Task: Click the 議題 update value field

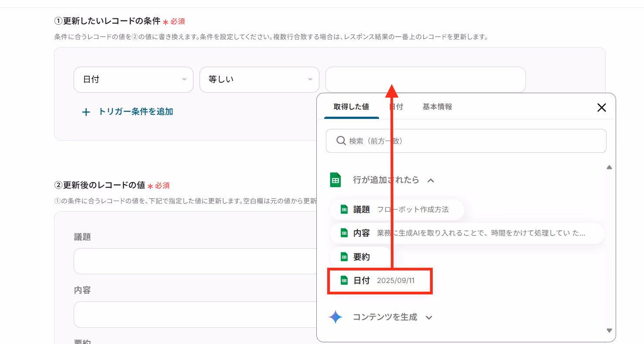Action: coord(195,261)
